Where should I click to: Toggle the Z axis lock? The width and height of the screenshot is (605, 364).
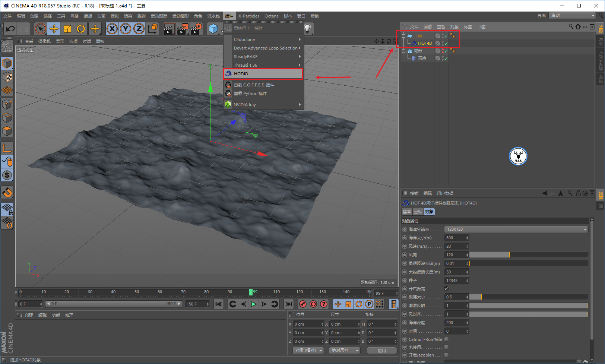pyautogui.click(x=139, y=29)
